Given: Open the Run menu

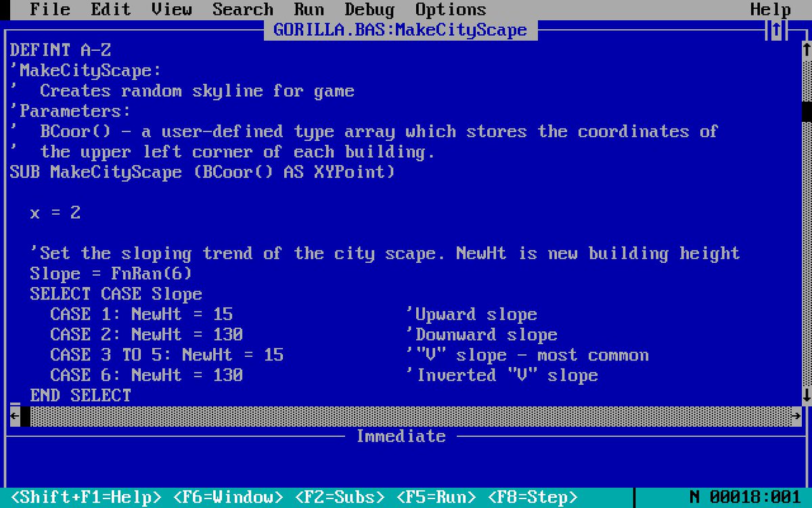Looking at the screenshot, I should [x=309, y=9].
